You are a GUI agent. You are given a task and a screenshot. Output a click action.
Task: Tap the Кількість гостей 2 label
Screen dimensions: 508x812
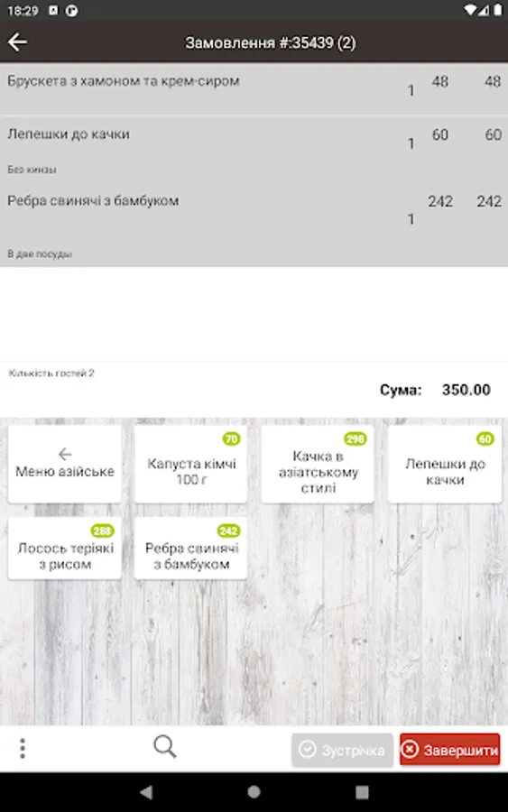click(x=51, y=373)
